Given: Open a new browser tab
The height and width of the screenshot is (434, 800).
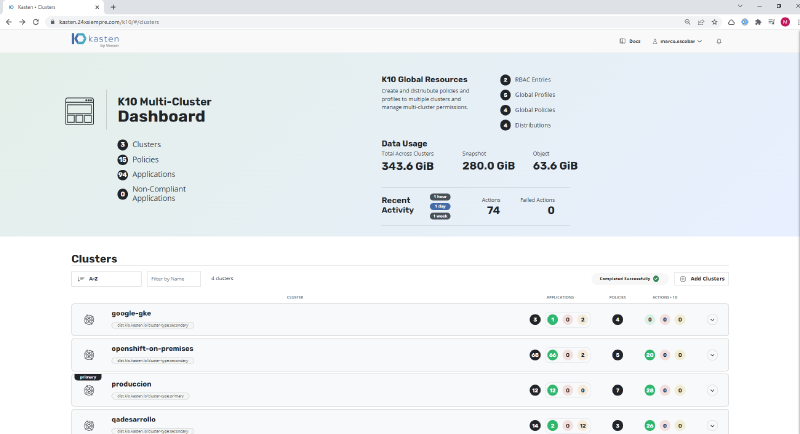Looking at the screenshot, I should 113,7.
